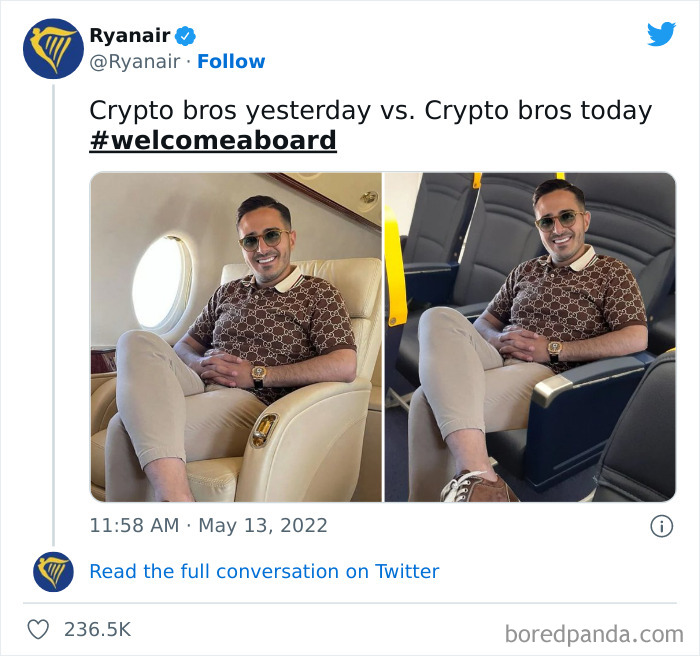This screenshot has width=700, height=656.
Task: Open the @Ryanair handle link
Action: [135, 62]
